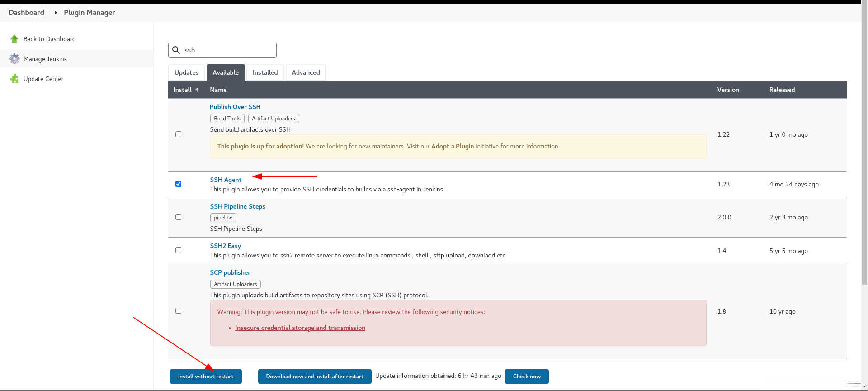
Task: Sort by the Install column arrow
Action: coord(197,90)
